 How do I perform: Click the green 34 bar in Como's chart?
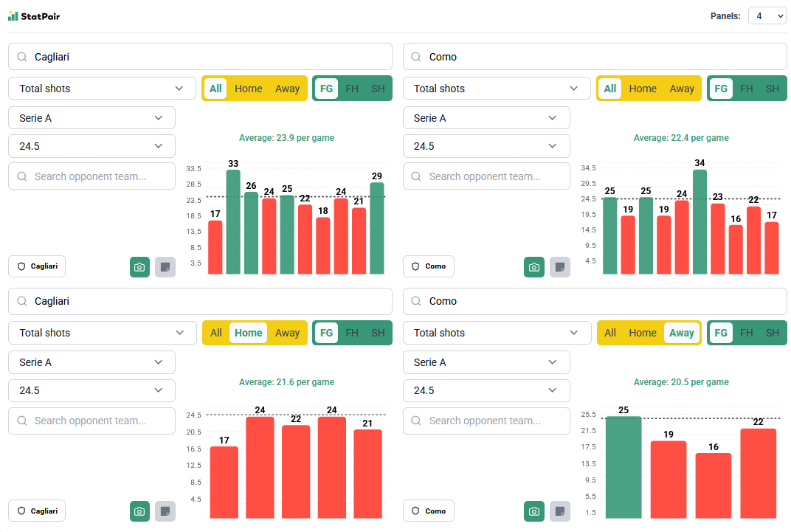coord(700,221)
